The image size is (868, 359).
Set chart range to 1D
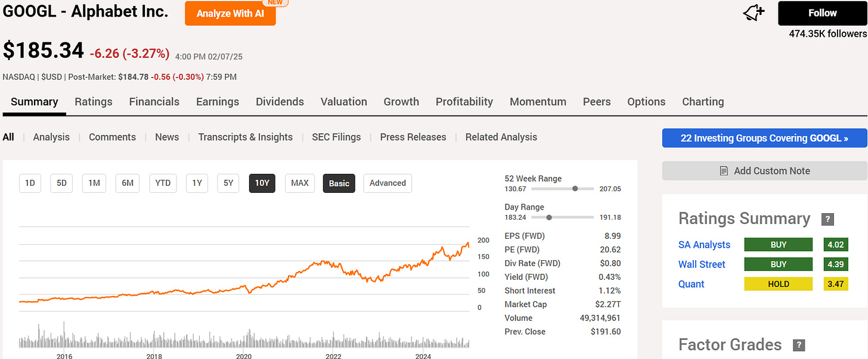coord(30,183)
